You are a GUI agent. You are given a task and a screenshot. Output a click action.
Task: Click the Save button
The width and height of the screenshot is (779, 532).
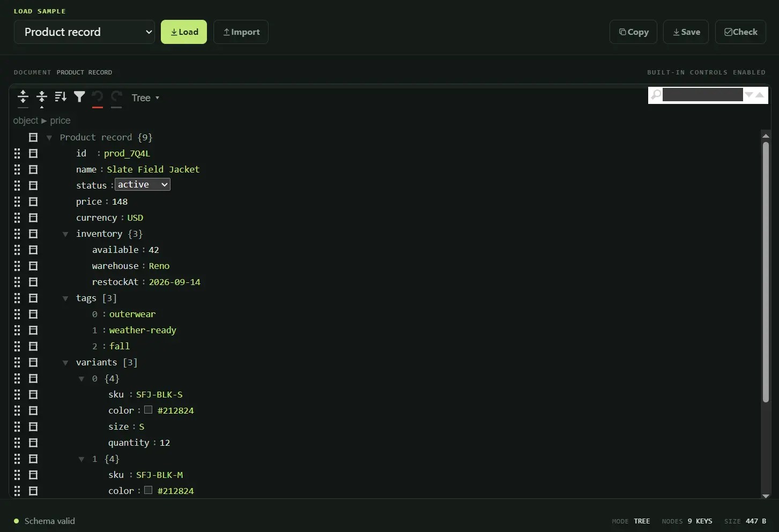(686, 32)
